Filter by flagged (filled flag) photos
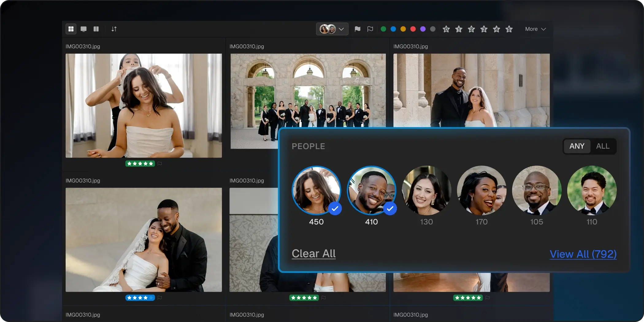Viewport: 644px width, 322px height. tap(358, 29)
